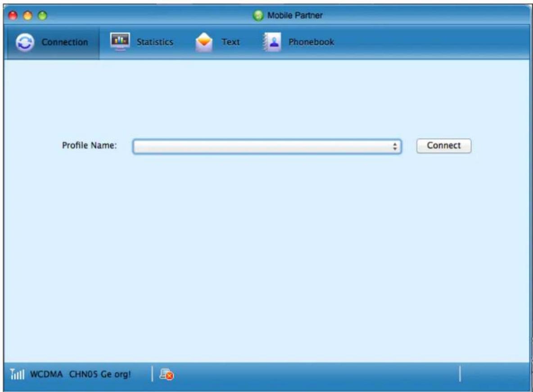The width and height of the screenshot is (533, 392).
Task: Click the Text envelope icon
Action: [204, 42]
